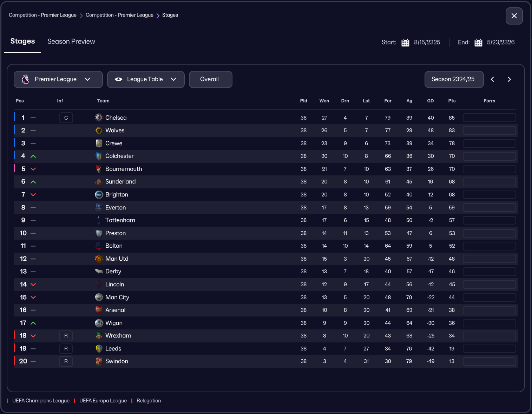Click the Crewe club badge
The width and height of the screenshot is (532, 414).
click(x=99, y=143)
